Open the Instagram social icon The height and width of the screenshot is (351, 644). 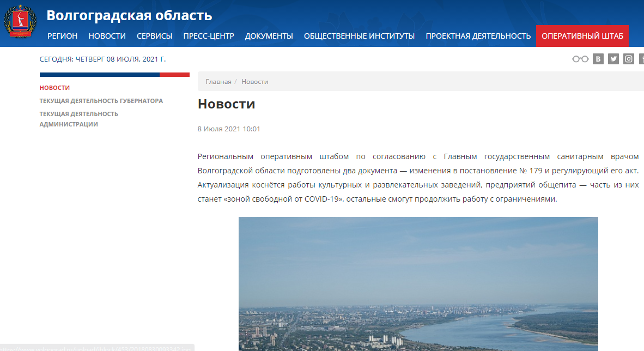[x=628, y=58]
